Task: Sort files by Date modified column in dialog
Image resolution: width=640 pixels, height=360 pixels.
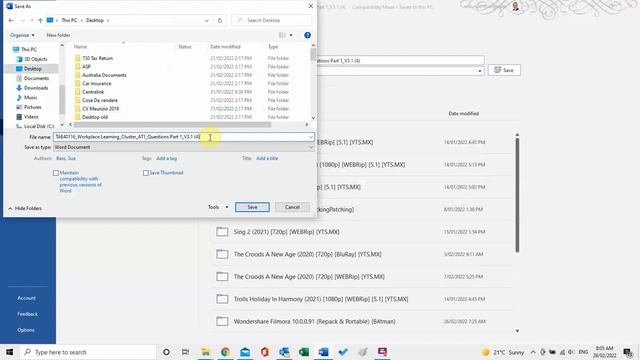Action: click(x=225, y=47)
